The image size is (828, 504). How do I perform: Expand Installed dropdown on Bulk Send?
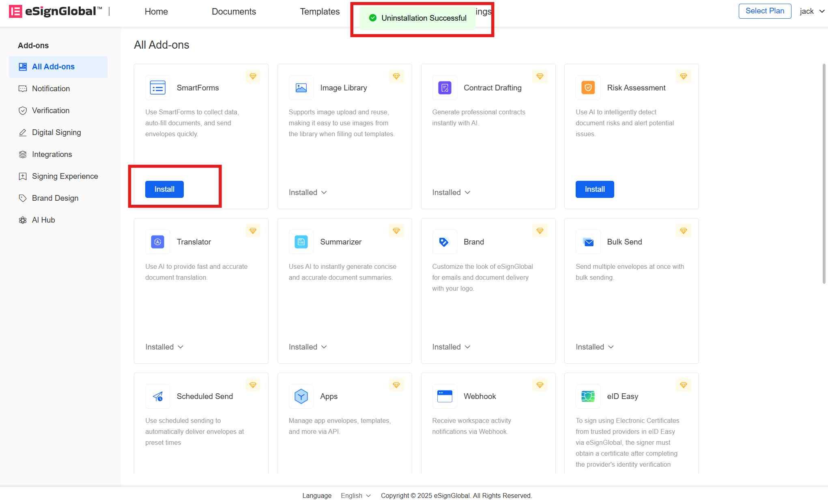click(595, 347)
